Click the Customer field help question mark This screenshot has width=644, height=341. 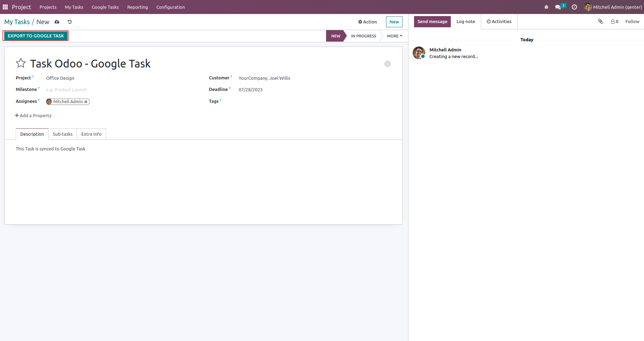pyautogui.click(x=231, y=77)
